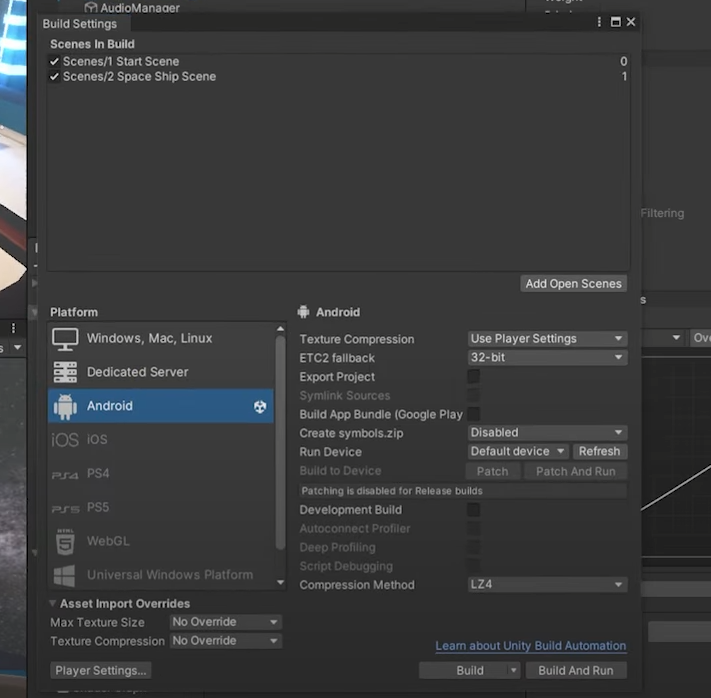
Task: Select the PS5 platform icon
Action: pos(65,509)
